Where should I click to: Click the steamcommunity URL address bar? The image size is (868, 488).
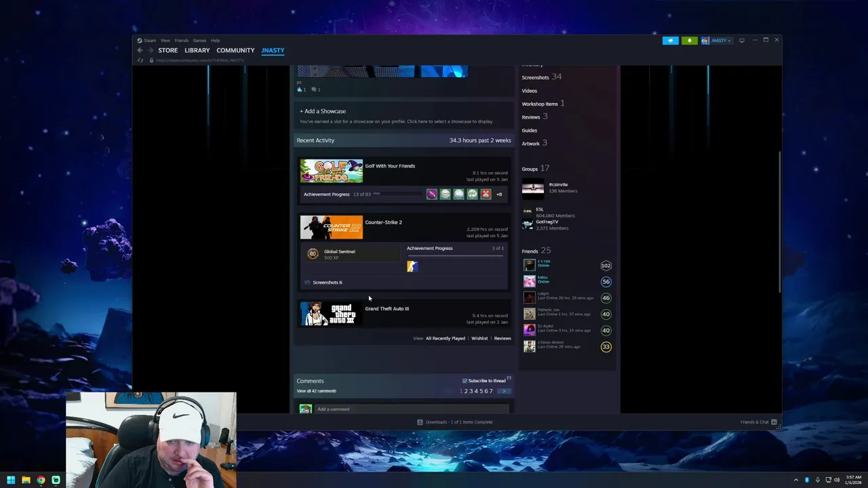(x=199, y=60)
